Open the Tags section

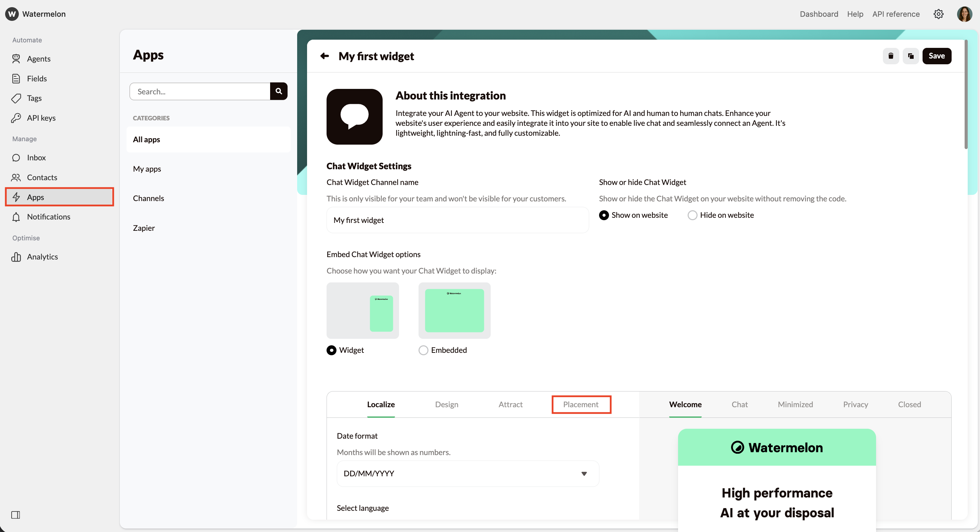coord(34,98)
